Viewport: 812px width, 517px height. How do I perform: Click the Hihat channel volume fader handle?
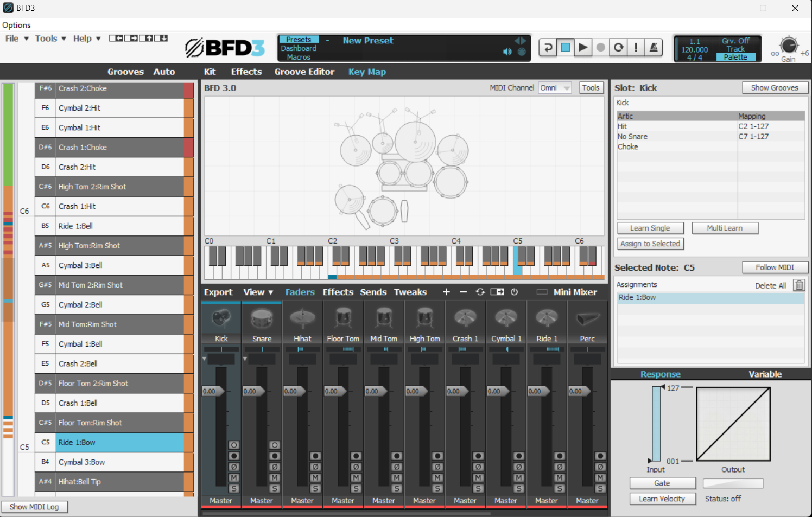(295, 391)
